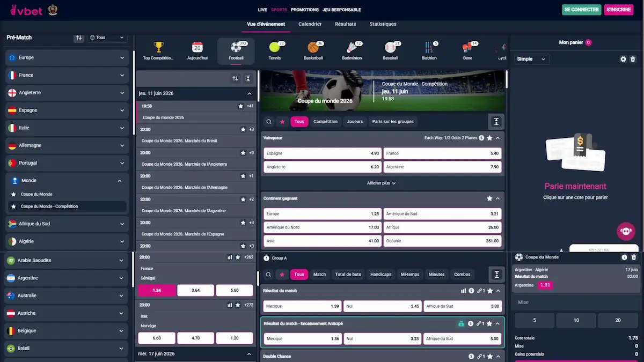
Task: Favorite the France Sénégal match
Action: 238,257
